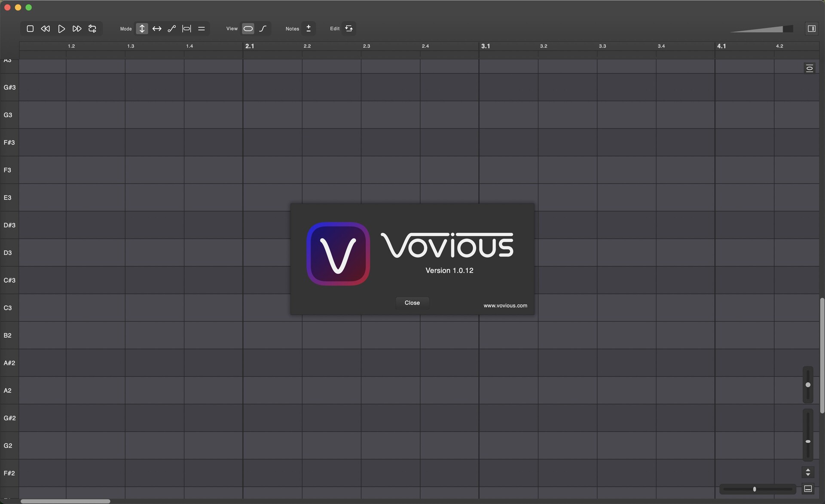Select the vertical pitch arrow mode
Image resolution: width=825 pixels, height=504 pixels.
(142, 29)
